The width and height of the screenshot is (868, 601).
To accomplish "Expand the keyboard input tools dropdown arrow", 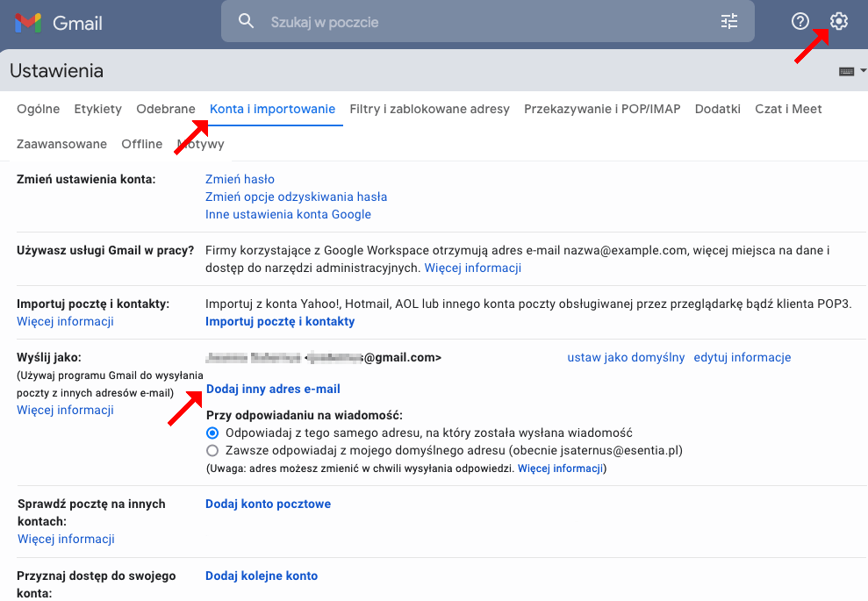I will (x=862, y=70).
